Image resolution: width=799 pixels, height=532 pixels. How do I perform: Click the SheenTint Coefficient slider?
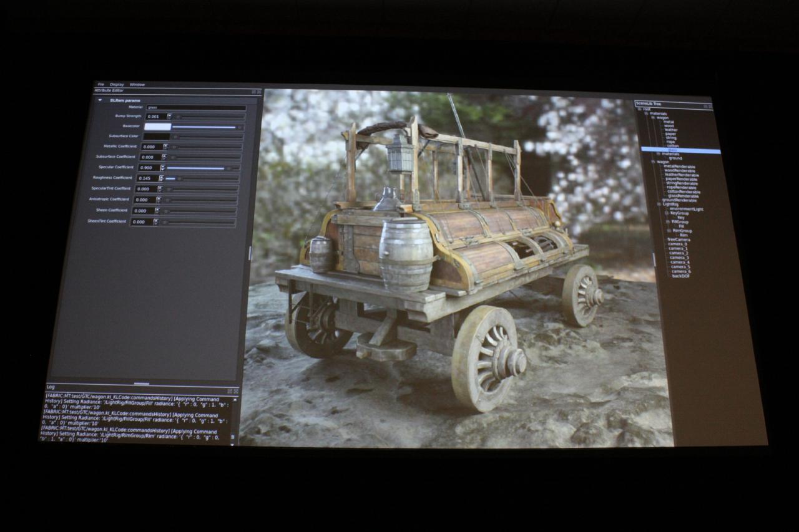tap(197, 222)
